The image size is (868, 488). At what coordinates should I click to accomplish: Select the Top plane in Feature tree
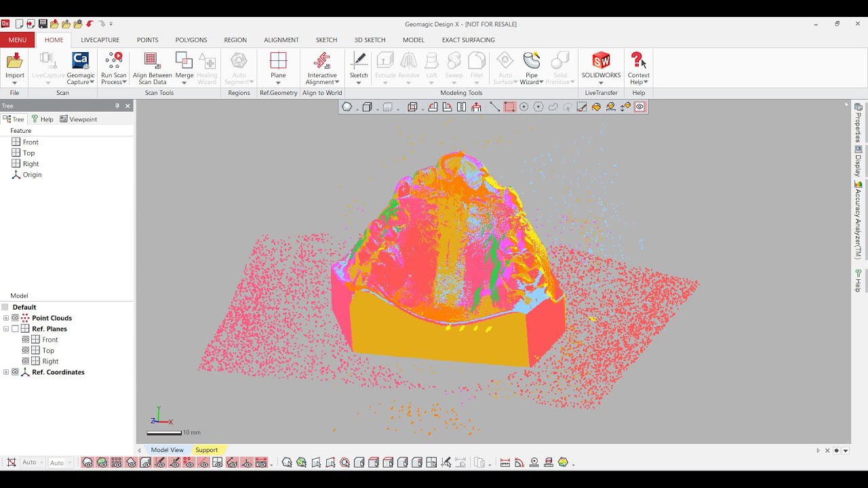click(x=24, y=153)
